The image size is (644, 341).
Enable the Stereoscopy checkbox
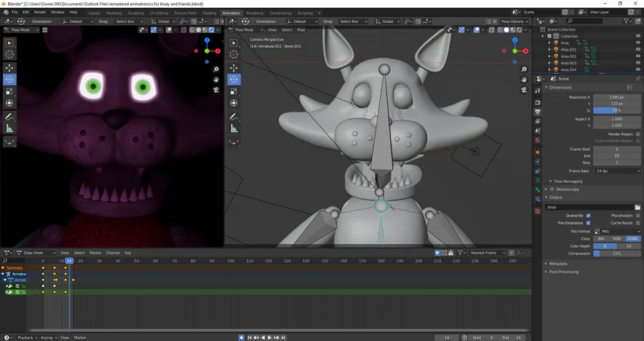(552, 189)
